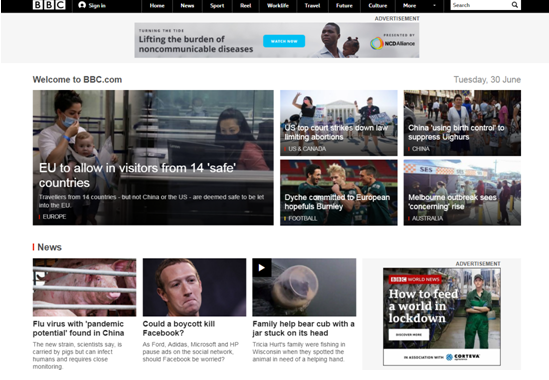
Task: Open the Sport menu item
Action: click(217, 6)
